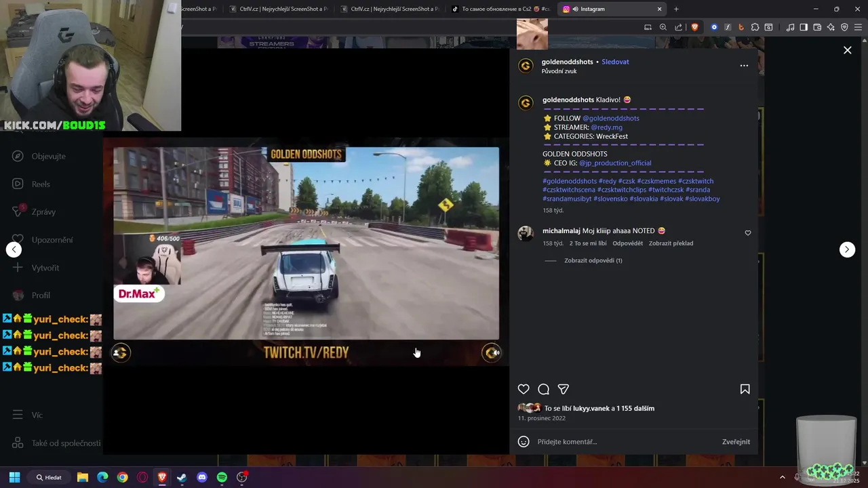868x488 pixels.
Task: Open media control music note icon
Action: [x=790, y=27]
